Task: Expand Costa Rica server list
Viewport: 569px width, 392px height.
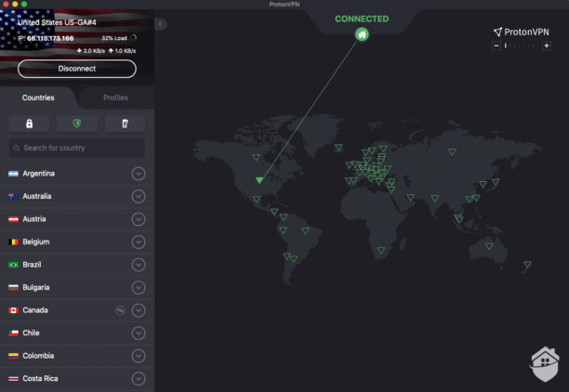Action: click(x=139, y=379)
